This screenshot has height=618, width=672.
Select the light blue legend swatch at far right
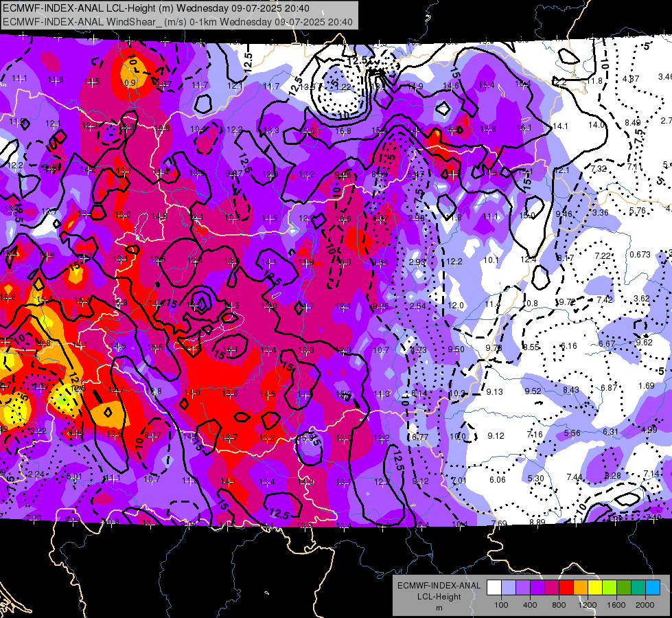(x=653, y=588)
